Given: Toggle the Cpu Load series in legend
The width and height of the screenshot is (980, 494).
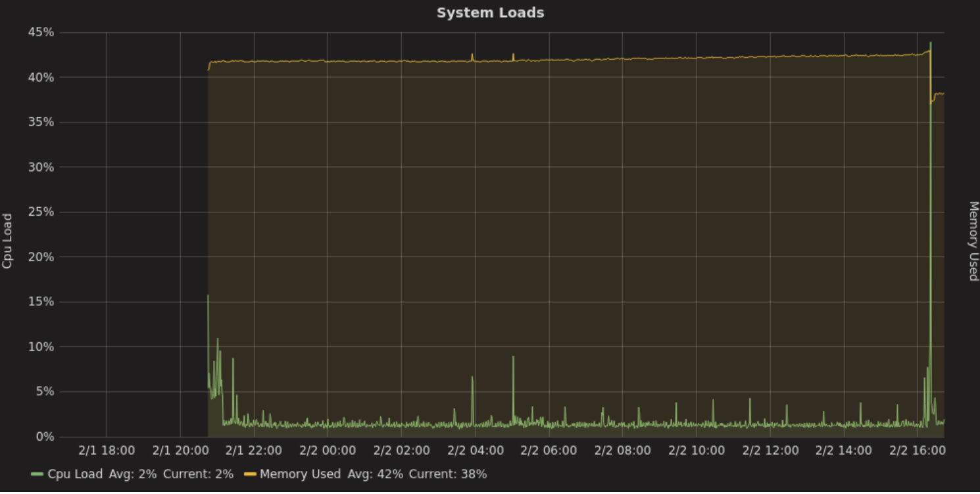Looking at the screenshot, I should pos(74,474).
